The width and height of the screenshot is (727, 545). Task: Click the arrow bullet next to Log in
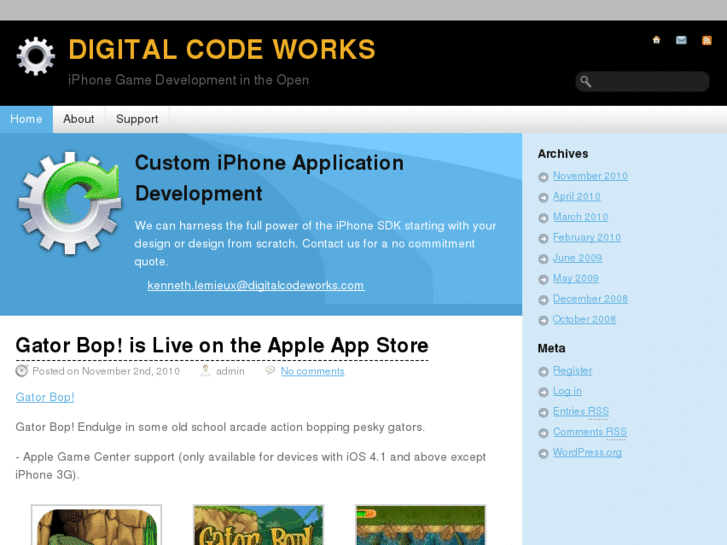point(543,392)
